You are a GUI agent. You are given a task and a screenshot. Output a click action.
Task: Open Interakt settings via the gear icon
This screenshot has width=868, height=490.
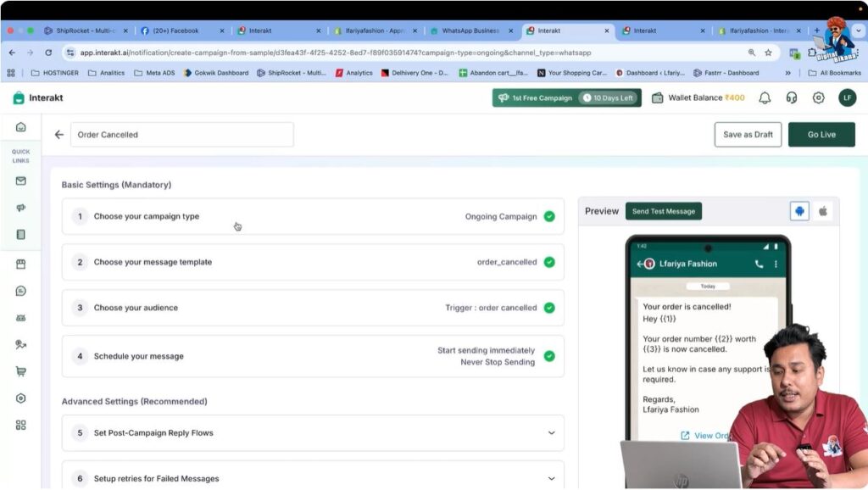[x=818, y=97]
